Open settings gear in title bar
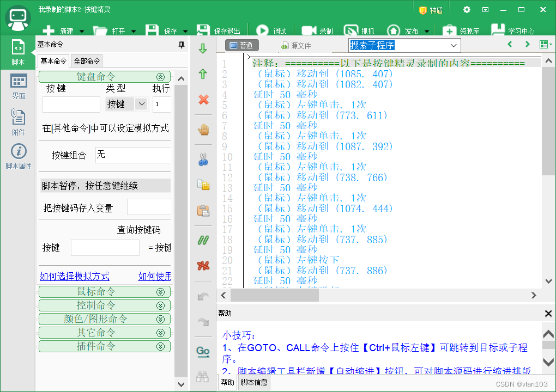 (467, 10)
